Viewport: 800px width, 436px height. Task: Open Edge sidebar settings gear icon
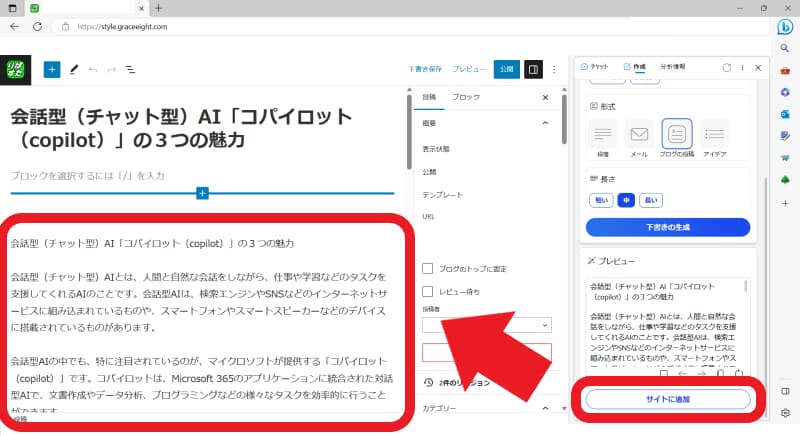coord(785,413)
